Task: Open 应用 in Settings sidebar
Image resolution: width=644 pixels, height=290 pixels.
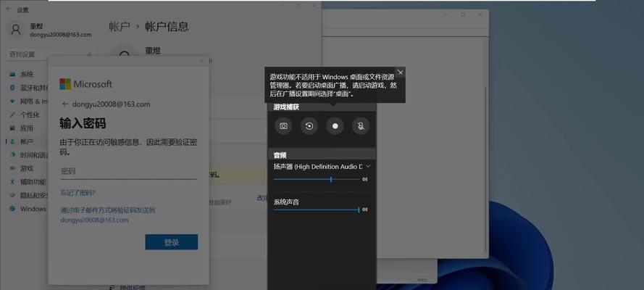Action: [27, 128]
